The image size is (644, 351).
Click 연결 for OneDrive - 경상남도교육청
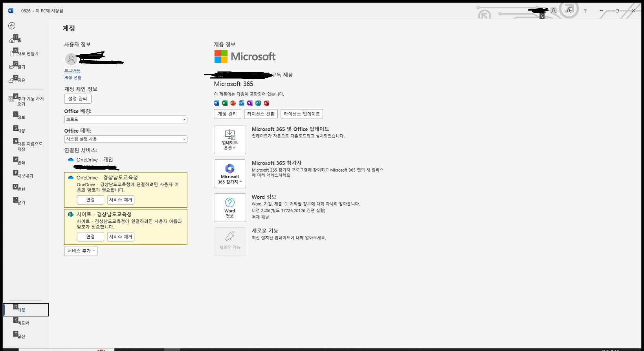90,200
